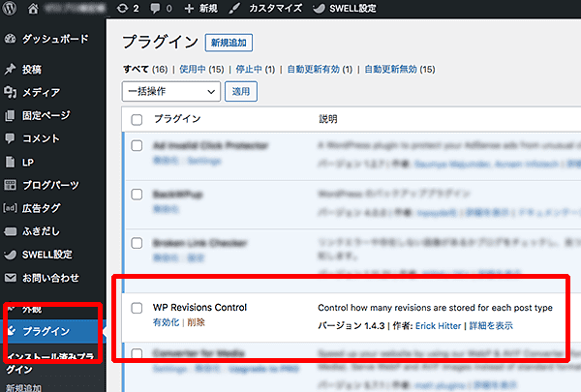Open the お問い合わせ menu
Viewport: 581px width, 392px height.
coord(50,278)
